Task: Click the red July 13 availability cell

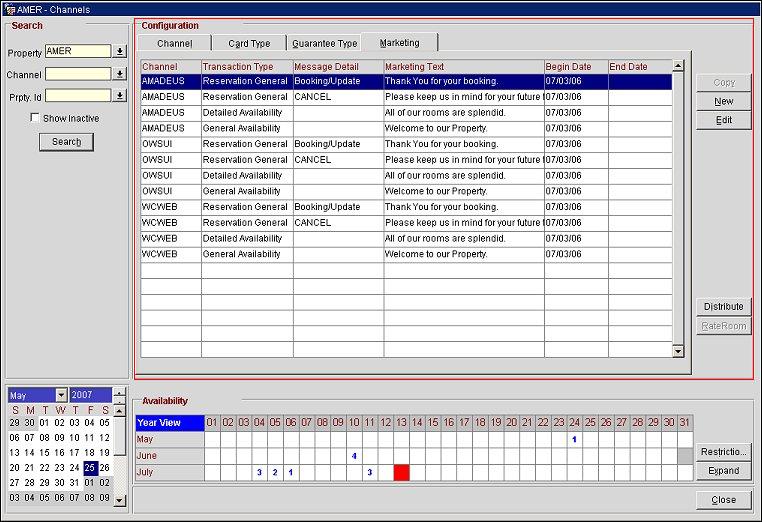Action: [x=402, y=472]
